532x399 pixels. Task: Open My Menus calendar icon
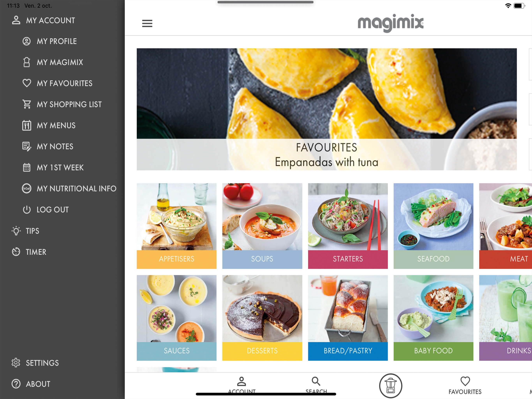click(27, 125)
